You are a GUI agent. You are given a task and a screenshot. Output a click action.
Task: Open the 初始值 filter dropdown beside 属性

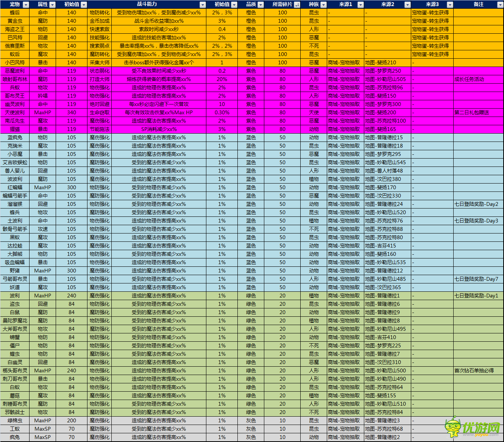(84, 5)
